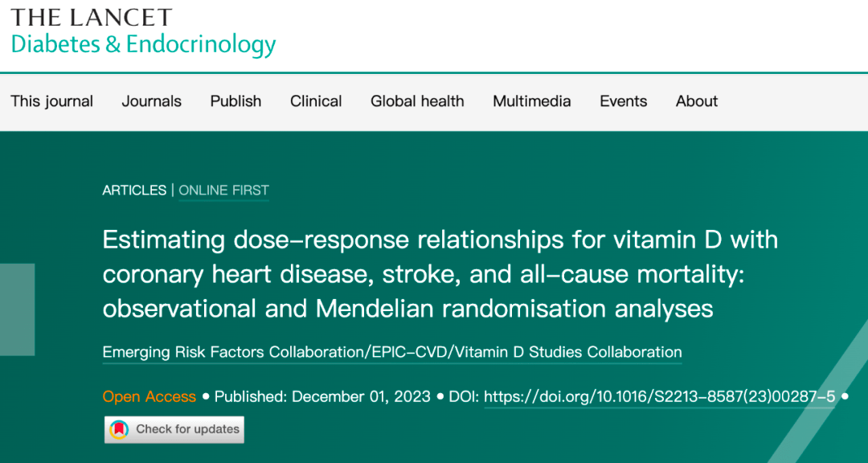
Task: Click the Crossmark bookmark icon
Action: click(x=120, y=429)
